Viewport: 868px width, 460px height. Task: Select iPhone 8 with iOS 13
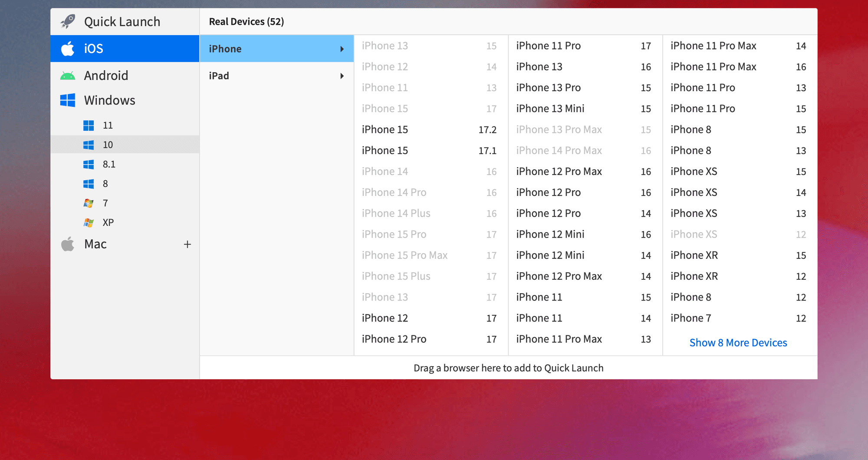(740, 150)
